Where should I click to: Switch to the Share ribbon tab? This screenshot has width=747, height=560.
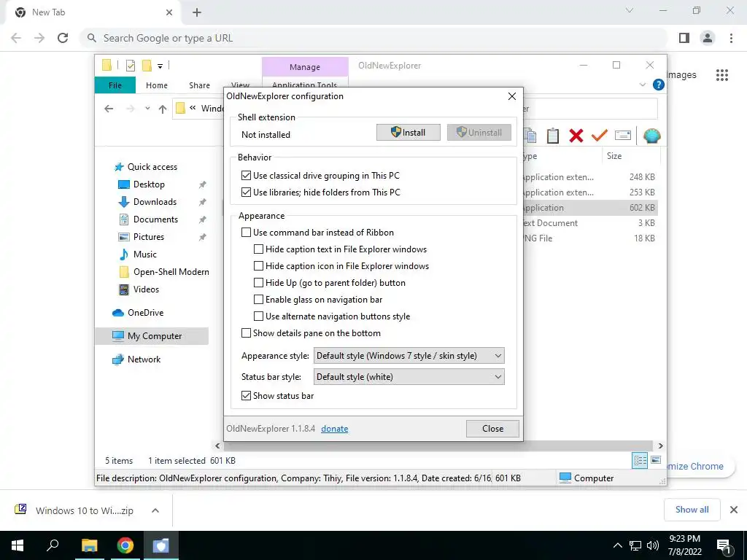199,85
